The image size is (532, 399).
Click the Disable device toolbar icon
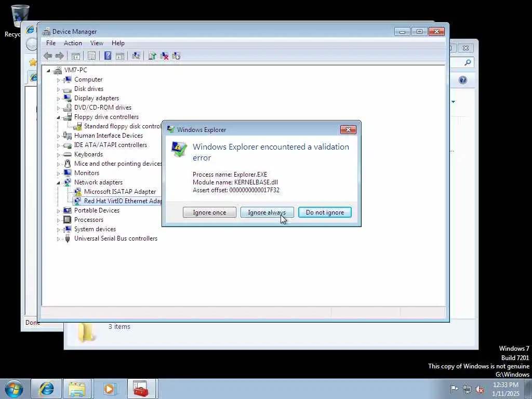click(176, 56)
